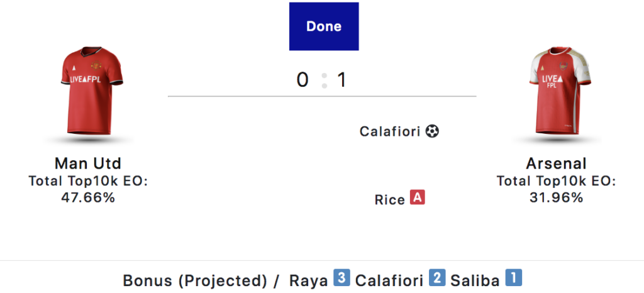The height and width of the screenshot is (293, 644).
Task: Click Man Utd's score of 0
Action: (303, 80)
